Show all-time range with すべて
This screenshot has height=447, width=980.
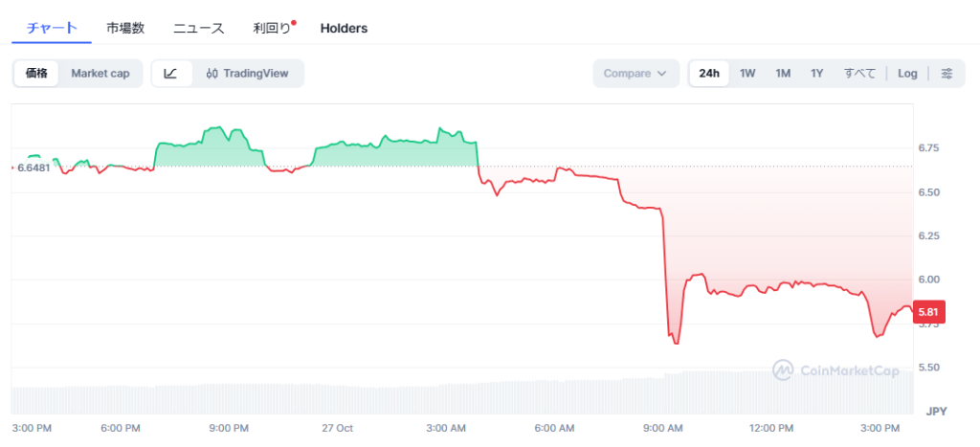coord(858,74)
